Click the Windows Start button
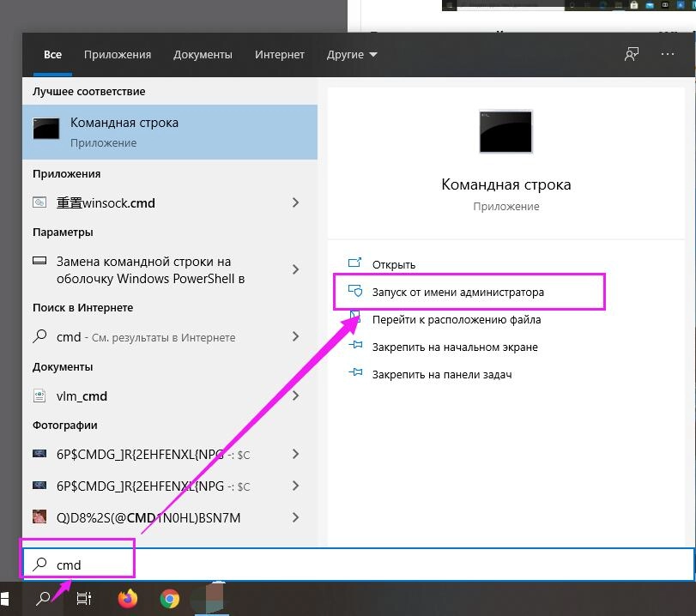Screen dimensions: 696x616 pos(7,598)
